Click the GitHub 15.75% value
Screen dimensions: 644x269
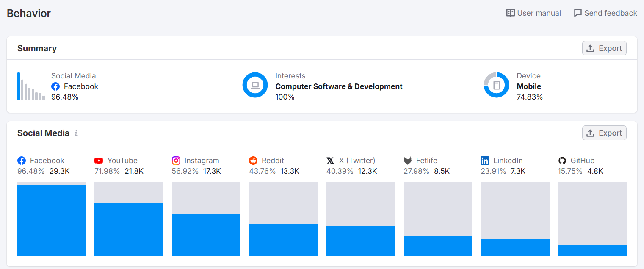point(570,171)
